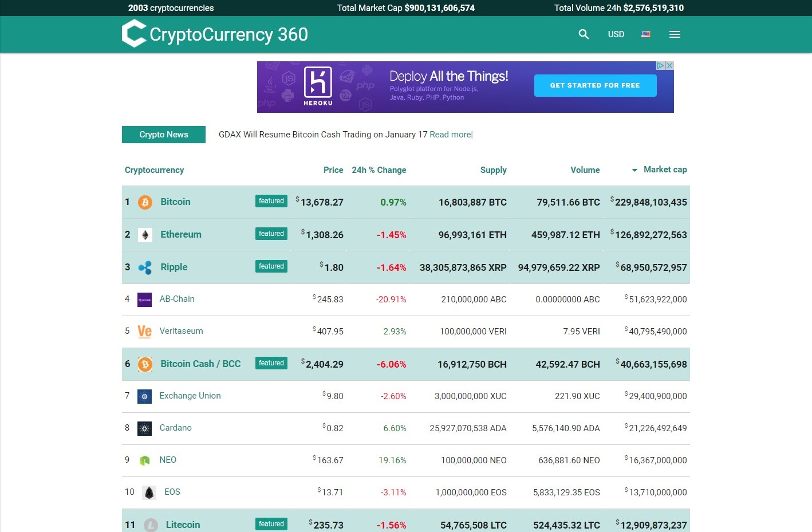This screenshot has height=532, width=812.
Task: Open the USD currency selector
Action: pyautogui.click(x=616, y=34)
